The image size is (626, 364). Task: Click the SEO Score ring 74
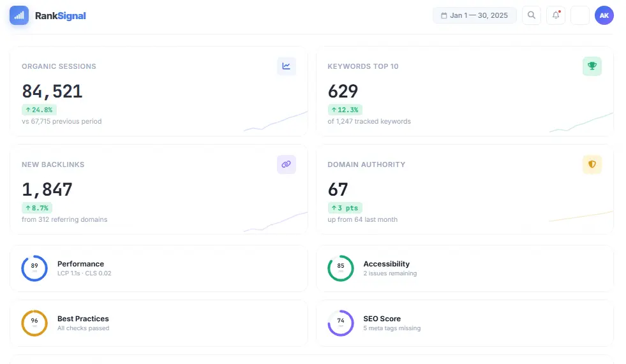click(x=341, y=323)
